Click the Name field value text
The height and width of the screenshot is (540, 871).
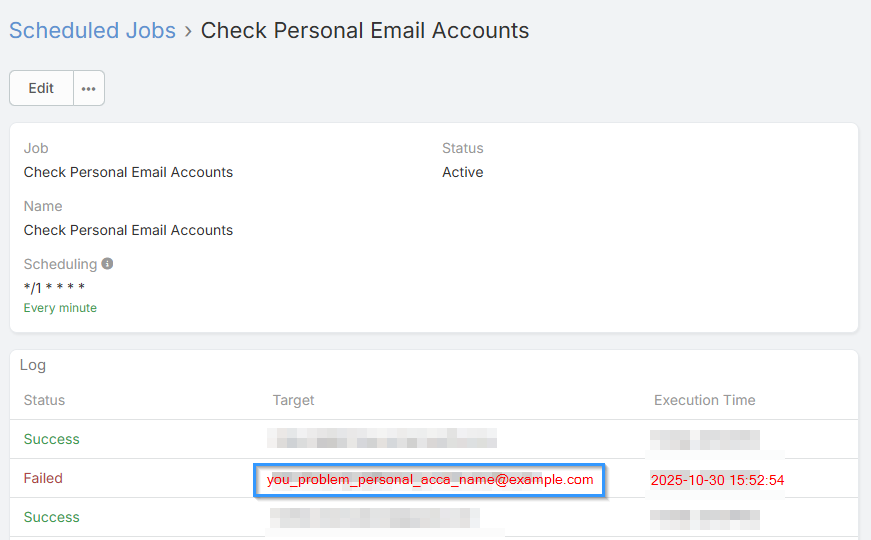point(128,230)
